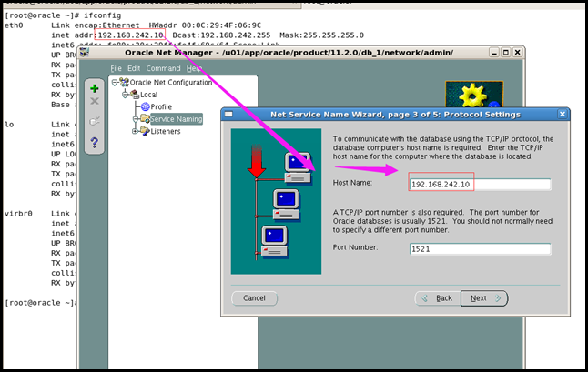This screenshot has width=588, height=372.
Task: Close the Oracle Net Manager window
Action: (x=518, y=53)
